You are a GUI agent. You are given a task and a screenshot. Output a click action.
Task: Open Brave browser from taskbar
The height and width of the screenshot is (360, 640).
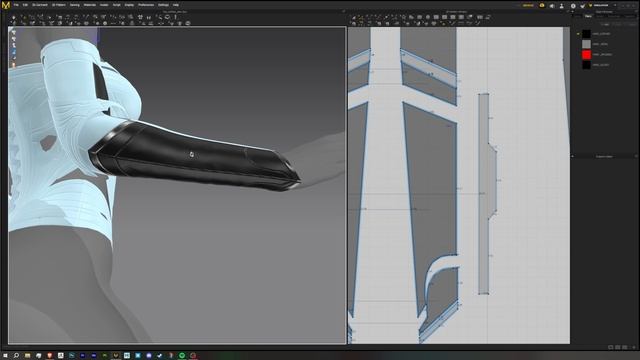[x=49, y=356]
